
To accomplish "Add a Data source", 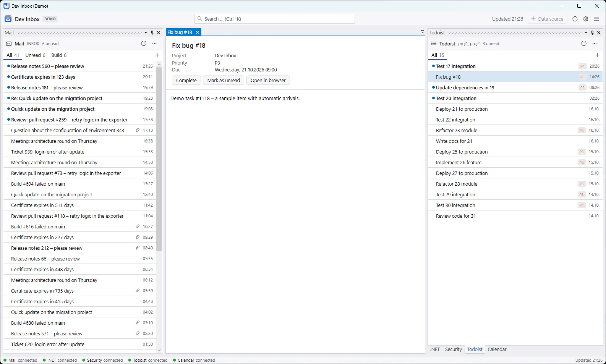I will click(547, 19).
